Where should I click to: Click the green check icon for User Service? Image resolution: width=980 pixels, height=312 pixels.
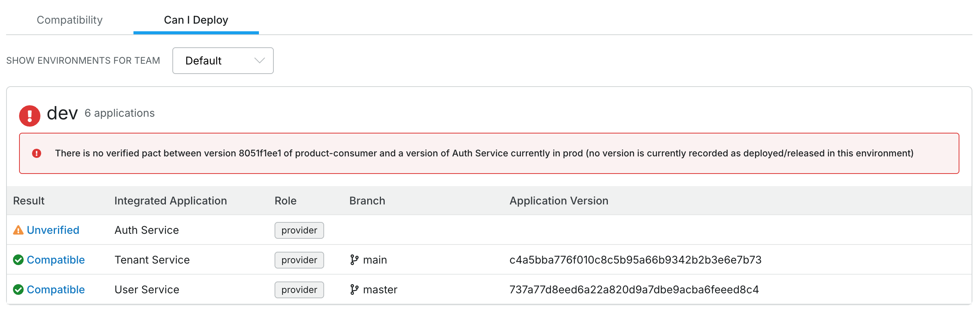click(18, 289)
